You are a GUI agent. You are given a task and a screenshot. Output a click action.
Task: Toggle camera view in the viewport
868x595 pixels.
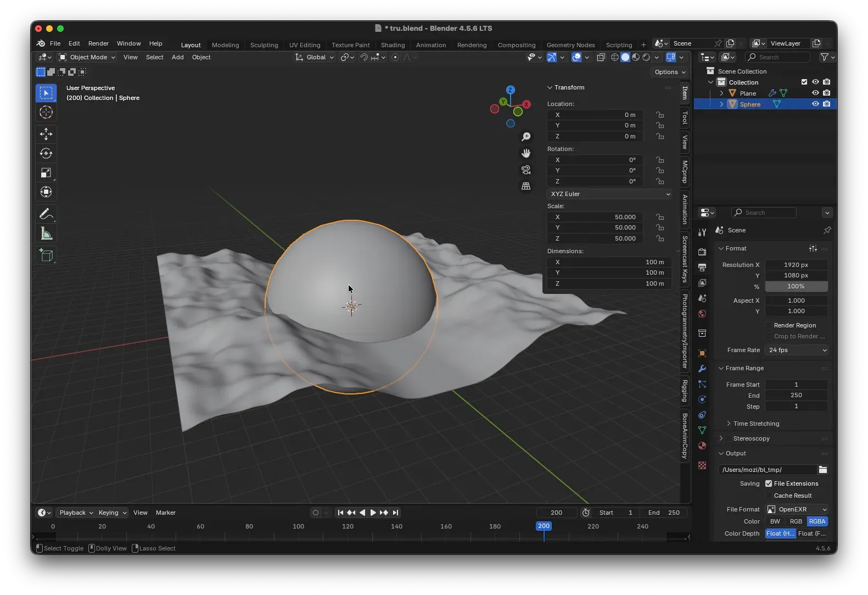point(526,170)
